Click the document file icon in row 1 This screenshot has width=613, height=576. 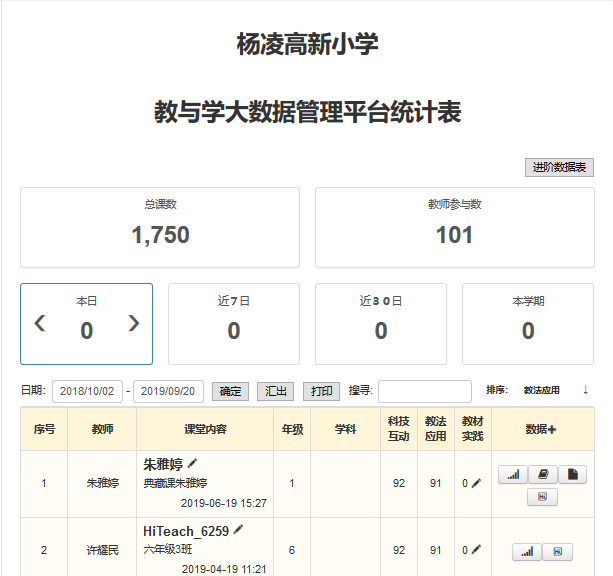point(572,475)
